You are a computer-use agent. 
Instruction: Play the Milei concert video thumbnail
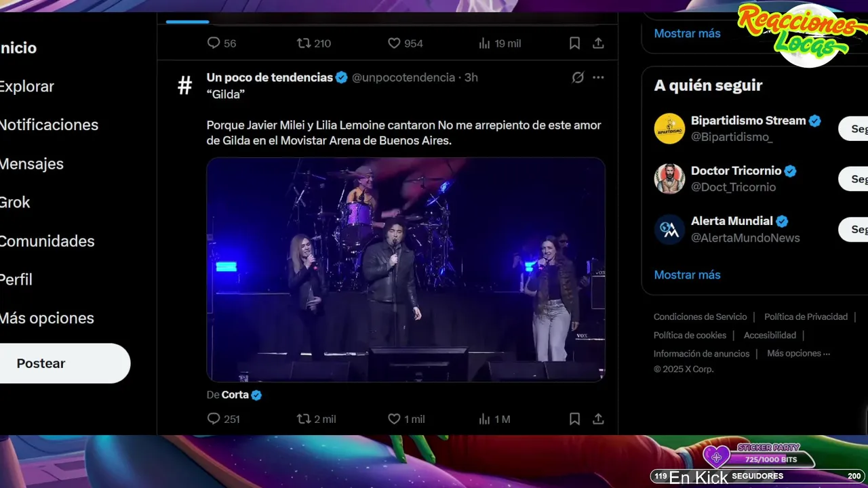click(406, 270)
